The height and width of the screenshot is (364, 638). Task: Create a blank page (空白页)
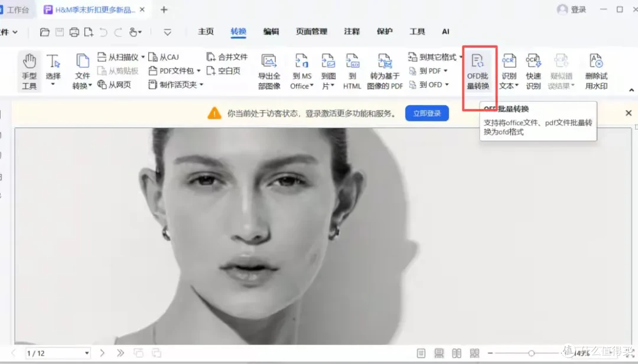tap(223, 71)
